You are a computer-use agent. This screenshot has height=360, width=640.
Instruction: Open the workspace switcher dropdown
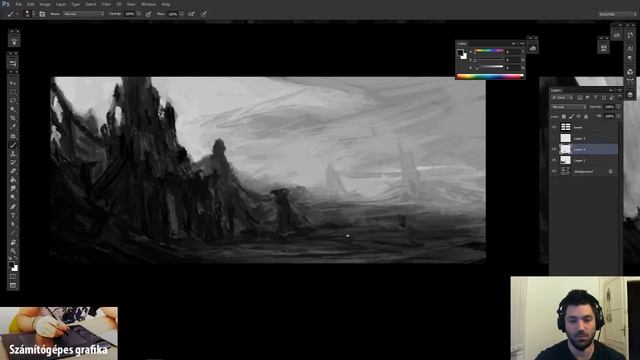617,14
